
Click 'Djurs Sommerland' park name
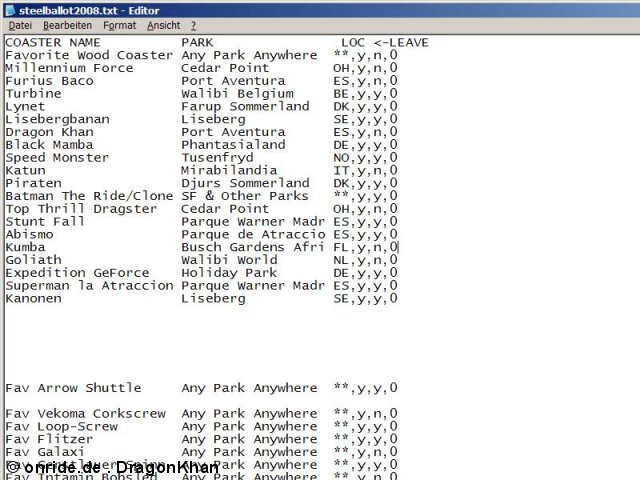pyautogui.click(x=245, y=183)
